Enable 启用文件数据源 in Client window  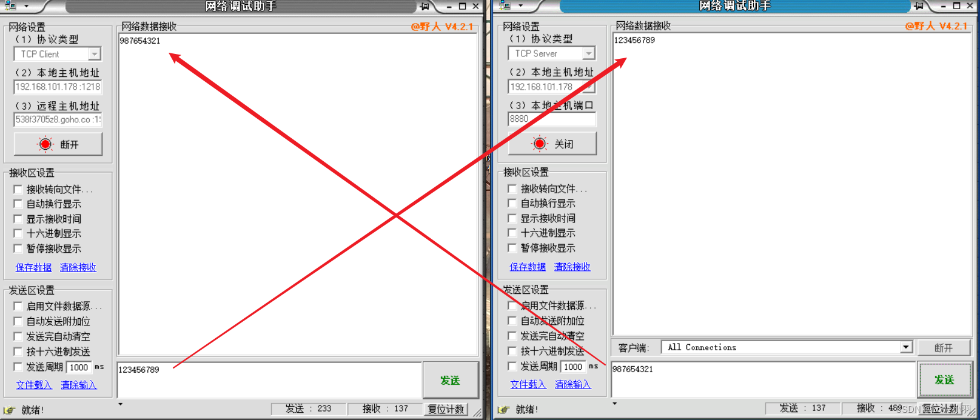(18, 306)
